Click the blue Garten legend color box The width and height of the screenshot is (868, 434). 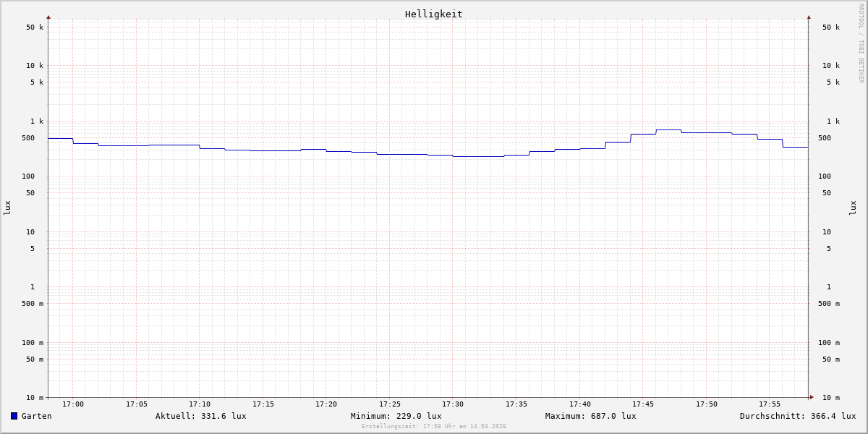14,416
